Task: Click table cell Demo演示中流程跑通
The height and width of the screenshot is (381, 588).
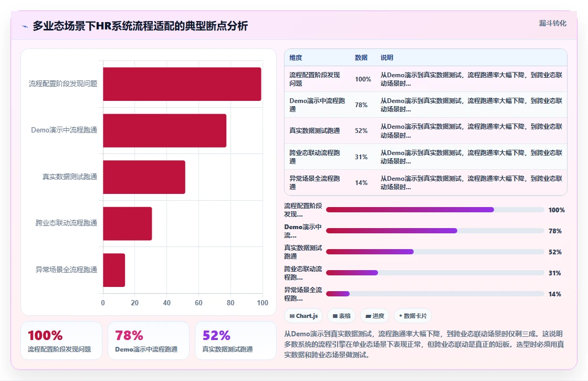Action: (317, 105)
